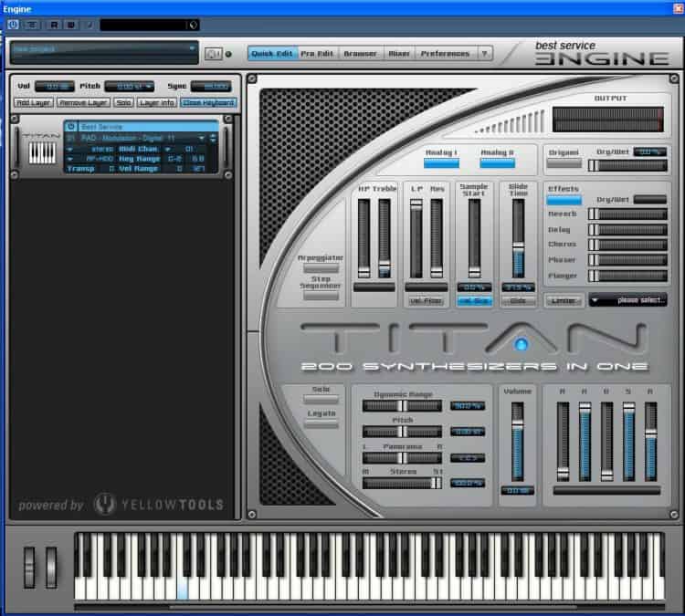Click the TITAN keyboard thumbnail in the layer
This screenshot has height=616, width=685.
[42, 153]
